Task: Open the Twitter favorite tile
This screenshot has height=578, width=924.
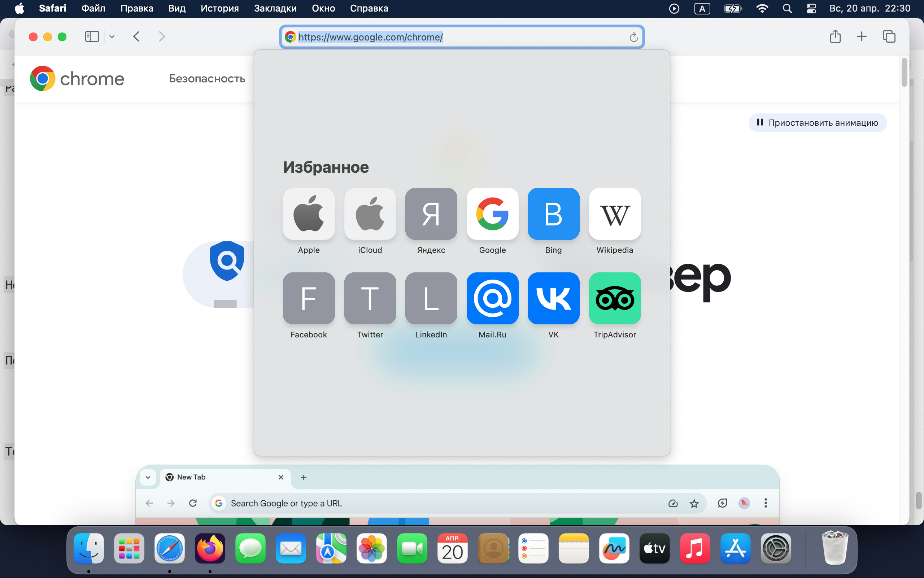Action: click(370, 298)
